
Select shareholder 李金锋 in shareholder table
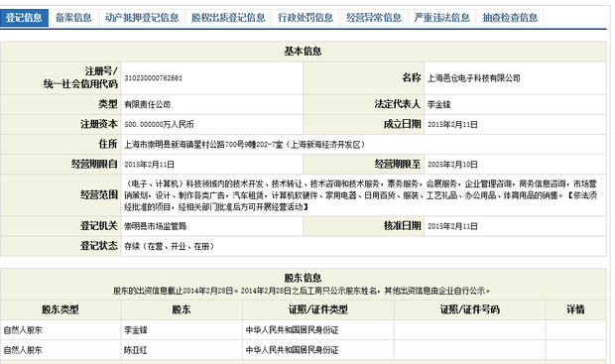136,330
